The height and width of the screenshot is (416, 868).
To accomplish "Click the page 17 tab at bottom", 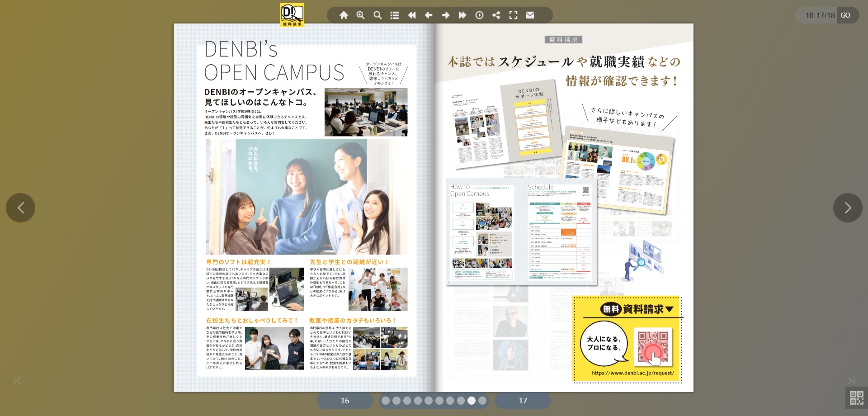I will (523, 401).
